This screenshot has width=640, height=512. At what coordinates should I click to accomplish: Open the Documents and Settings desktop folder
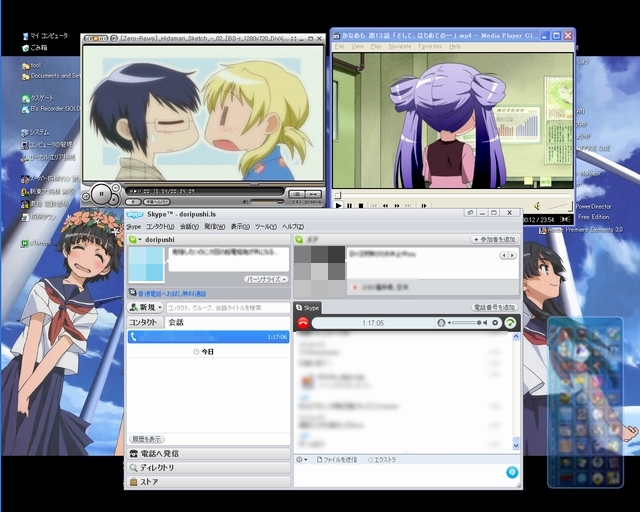[51, 76]
